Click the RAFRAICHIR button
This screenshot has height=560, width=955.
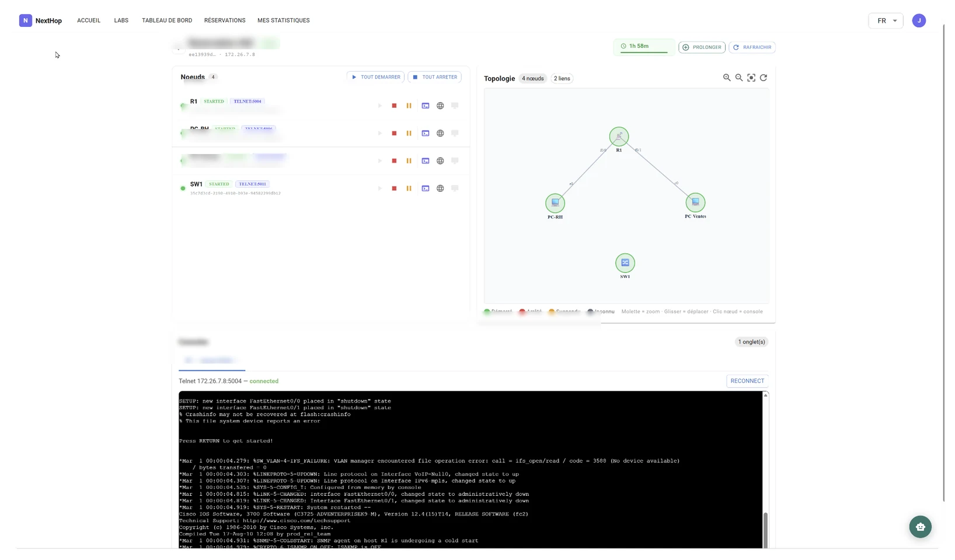[x=752, y=47]
